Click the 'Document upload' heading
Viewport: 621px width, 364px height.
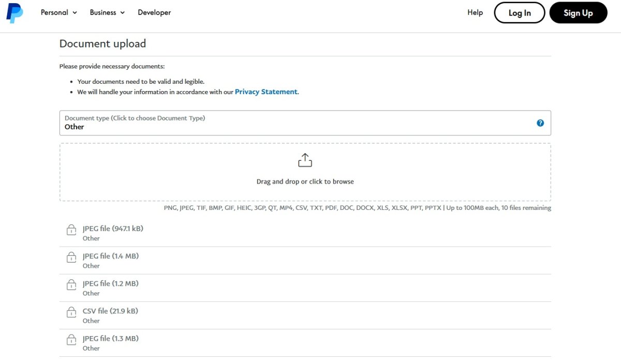click(102, 44)
